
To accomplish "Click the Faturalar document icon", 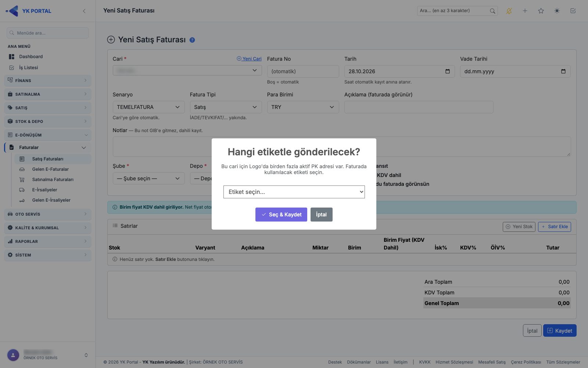I will 12,147.
